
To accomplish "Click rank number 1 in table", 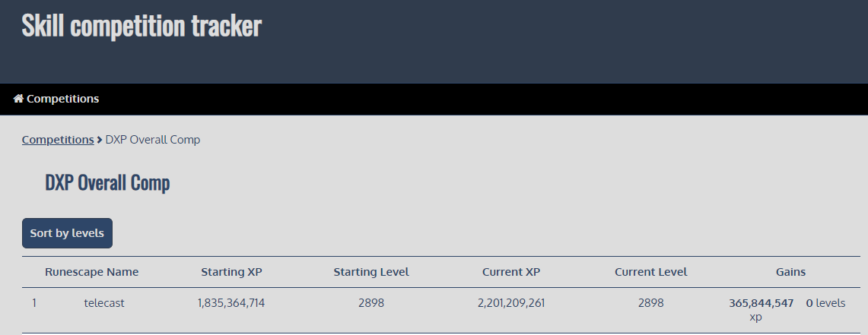I will 34,303.
